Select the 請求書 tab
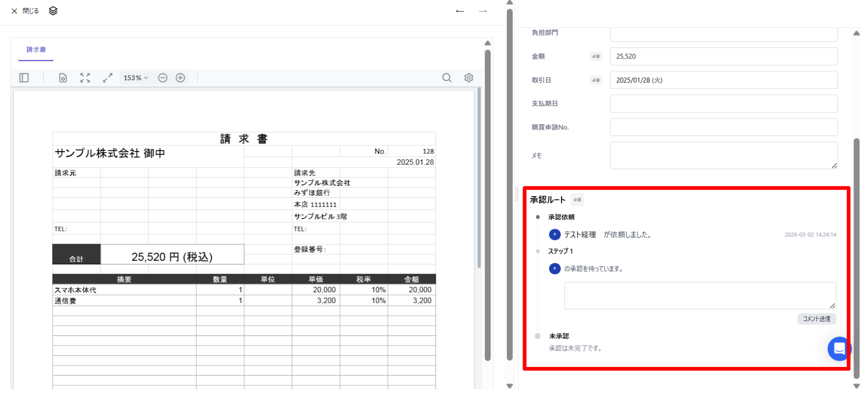The height and width of the screenshot is (411, 868). (36, 50)
